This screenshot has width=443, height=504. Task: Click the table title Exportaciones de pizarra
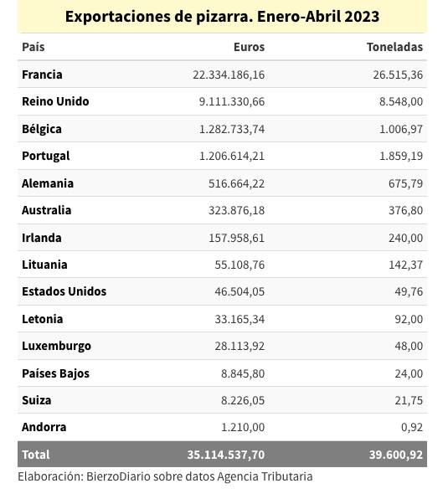point(222,17)
